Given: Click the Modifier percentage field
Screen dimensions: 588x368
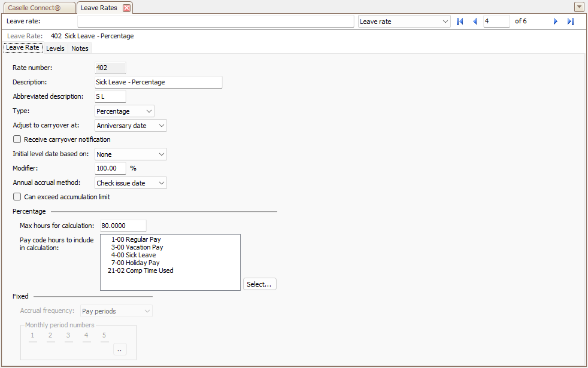Looking at the screenshot, I should point(110,168).
